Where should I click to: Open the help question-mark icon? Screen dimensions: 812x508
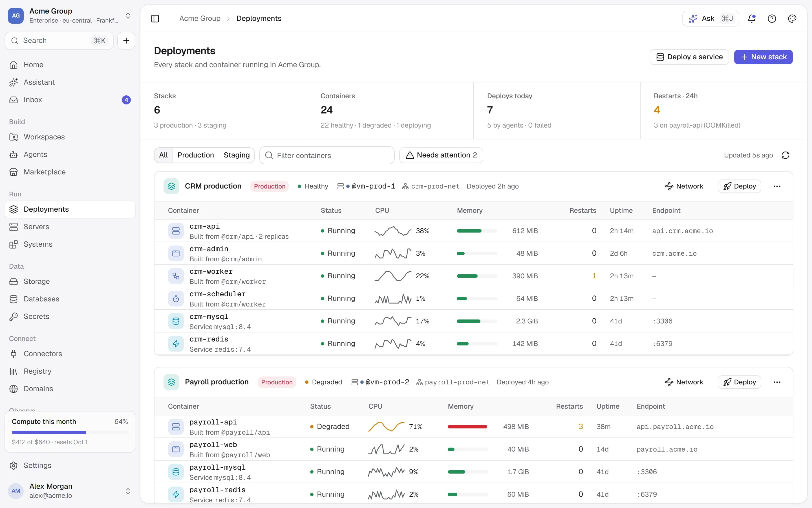(772, 18)
